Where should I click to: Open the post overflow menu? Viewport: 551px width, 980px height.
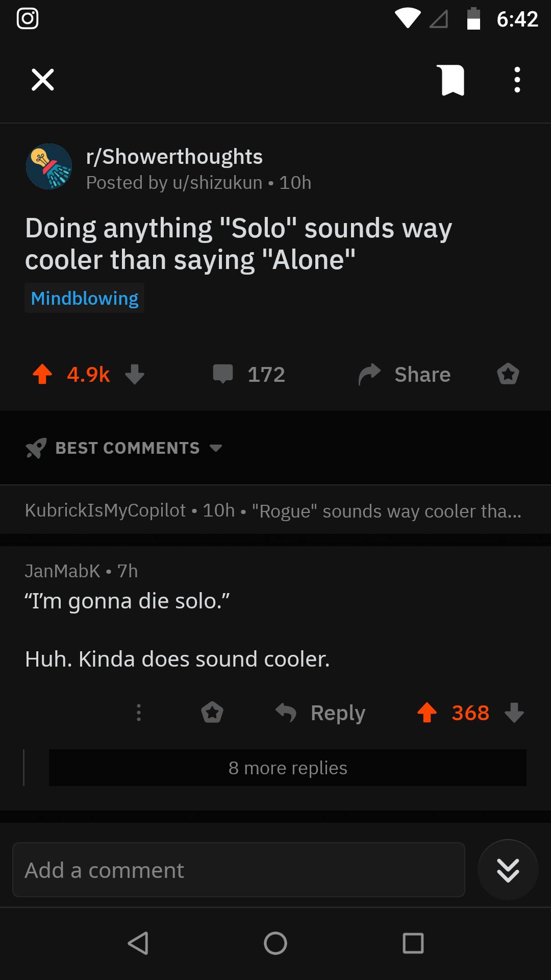(517, 80)
